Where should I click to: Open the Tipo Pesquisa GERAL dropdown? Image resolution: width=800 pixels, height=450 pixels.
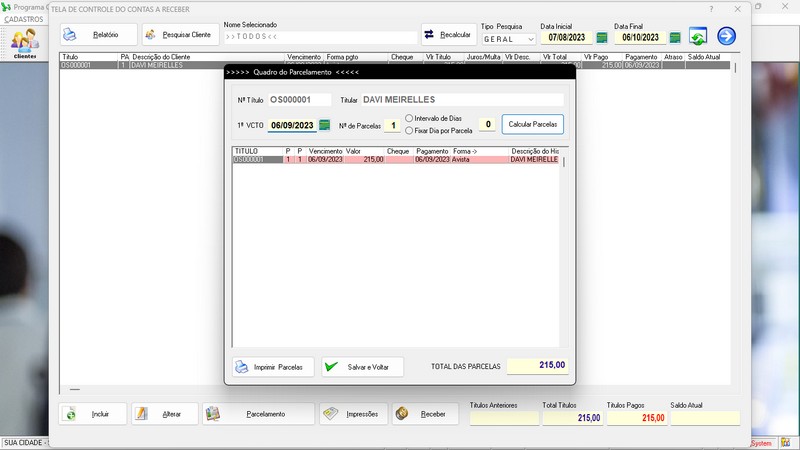point(509,39)
